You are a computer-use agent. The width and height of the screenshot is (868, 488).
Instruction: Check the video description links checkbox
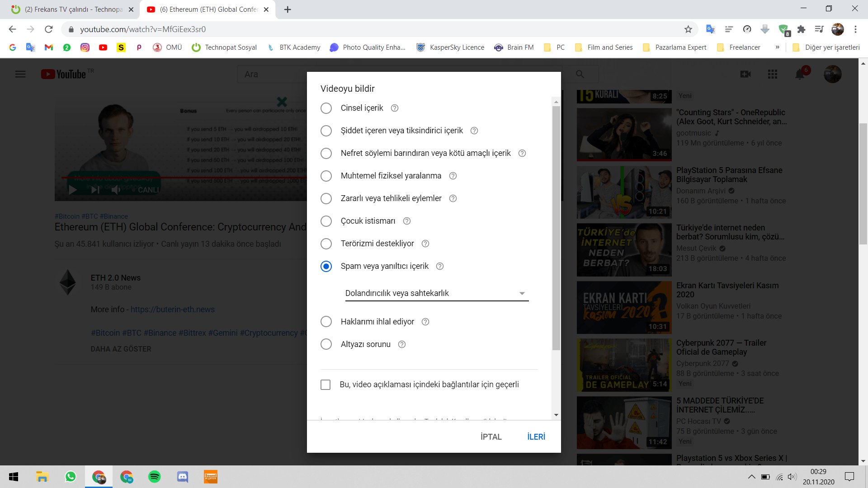click(x=325, y=385)
